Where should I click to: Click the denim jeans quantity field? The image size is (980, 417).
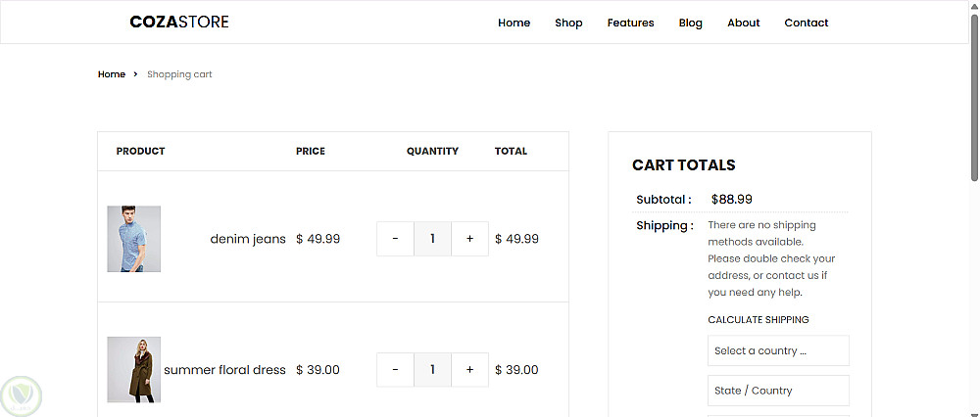click(x=432, y=239)
